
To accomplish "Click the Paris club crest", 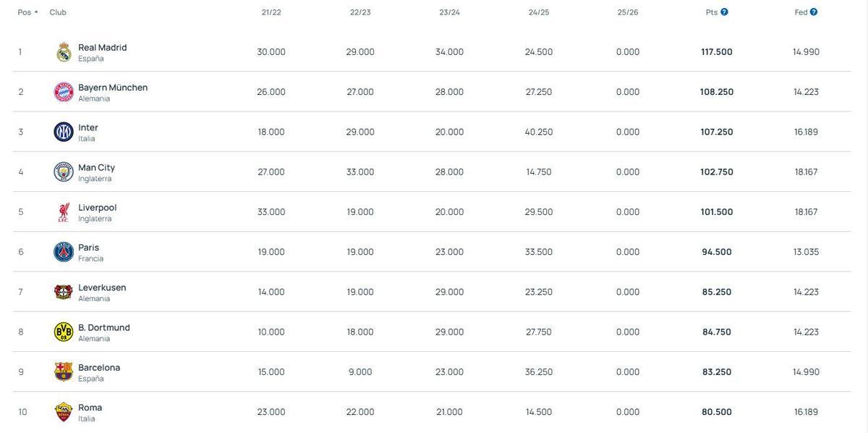I will pos(62,250).
